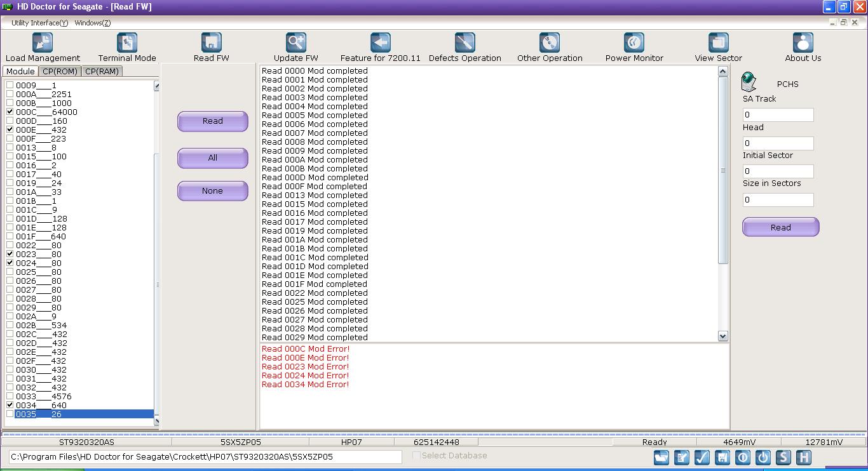The width and height of the screenshot is (868, 471).
Task: Click the S icon in bottom bar
Action: (783, 457)
